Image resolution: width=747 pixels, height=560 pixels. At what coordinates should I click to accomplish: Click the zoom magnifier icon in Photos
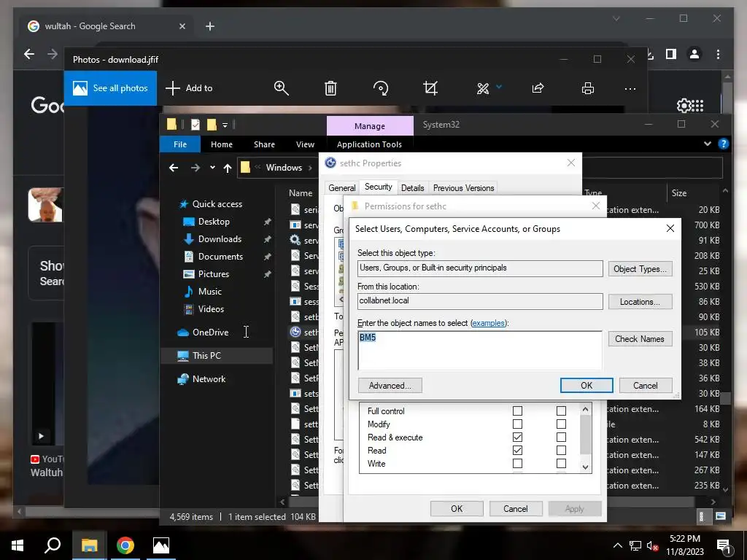[x=281, y=88]
